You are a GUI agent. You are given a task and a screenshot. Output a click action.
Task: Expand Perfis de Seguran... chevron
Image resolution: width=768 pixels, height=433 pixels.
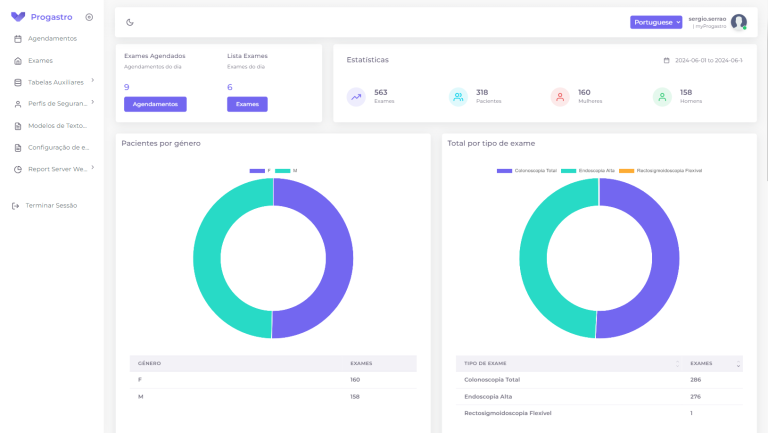coord(93,102)
